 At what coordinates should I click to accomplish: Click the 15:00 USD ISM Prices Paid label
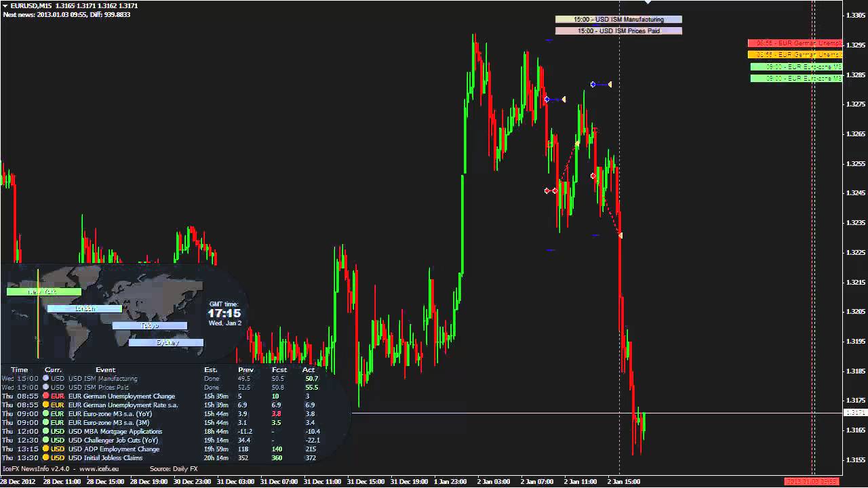(618, 30)
